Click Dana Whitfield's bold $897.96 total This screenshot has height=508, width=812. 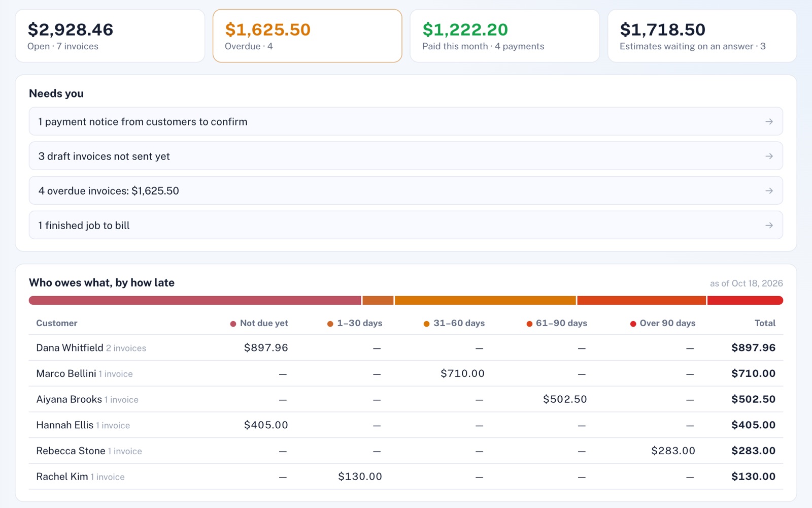click(x=754, y=348)
